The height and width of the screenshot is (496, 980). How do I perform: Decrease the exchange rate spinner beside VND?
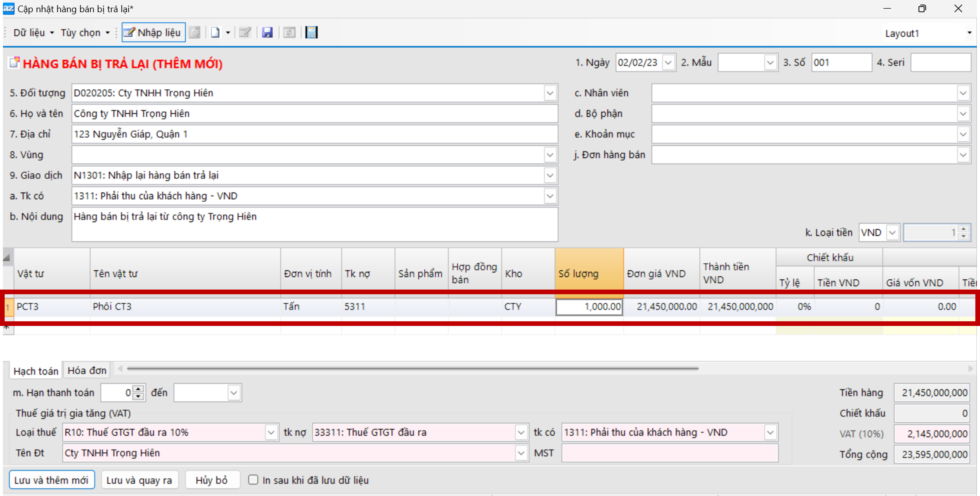click(963, 236)
